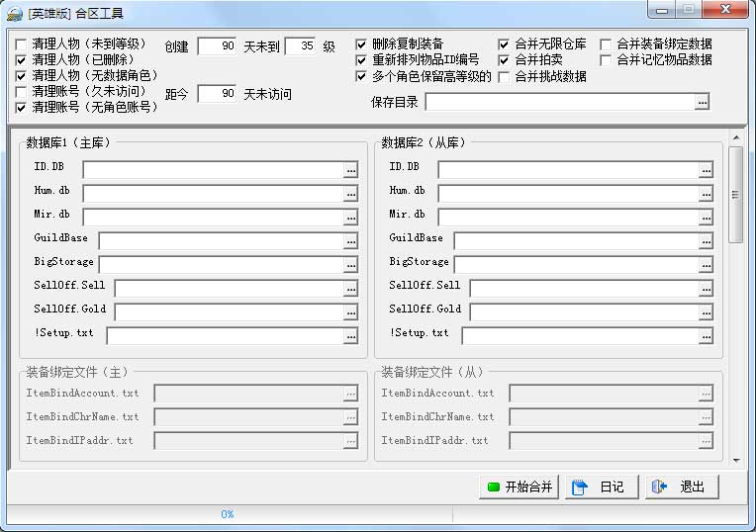Click main Hum.db path field
Image resolution: width=756 pixels, height=532 pixels.
point(213,194)
